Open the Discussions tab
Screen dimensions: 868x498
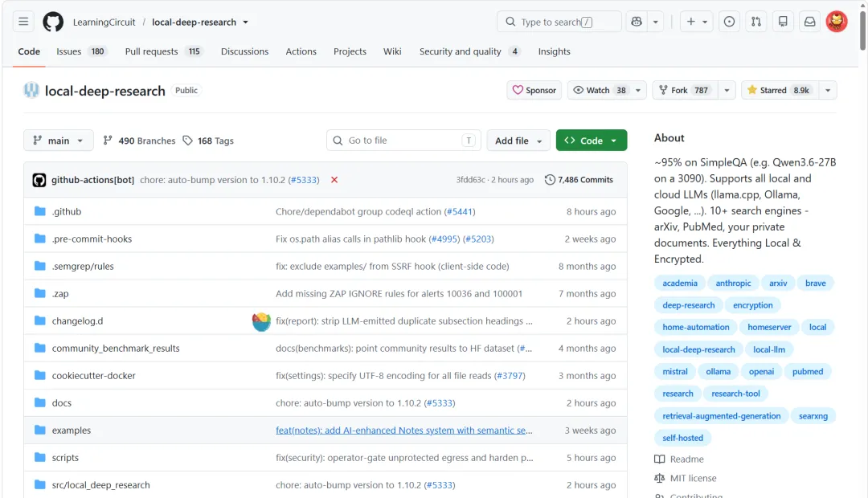pyautogui.click(x=244, y=51)
